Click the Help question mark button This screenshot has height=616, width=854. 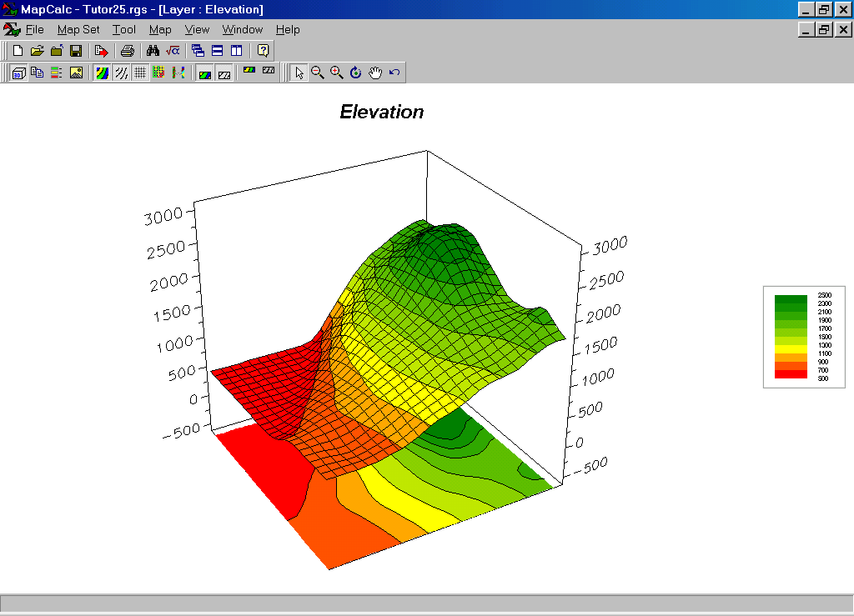click(x=263, y=51)
